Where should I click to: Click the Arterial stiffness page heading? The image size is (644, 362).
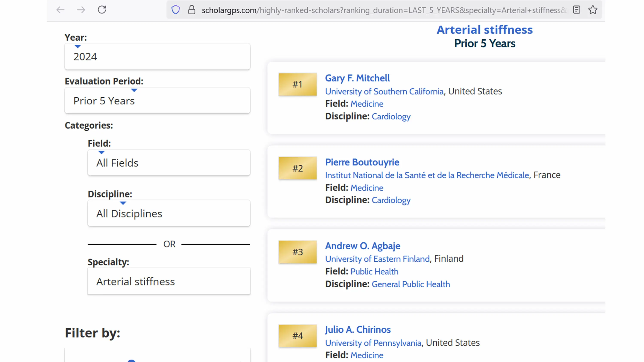click(x=485, y=30)
